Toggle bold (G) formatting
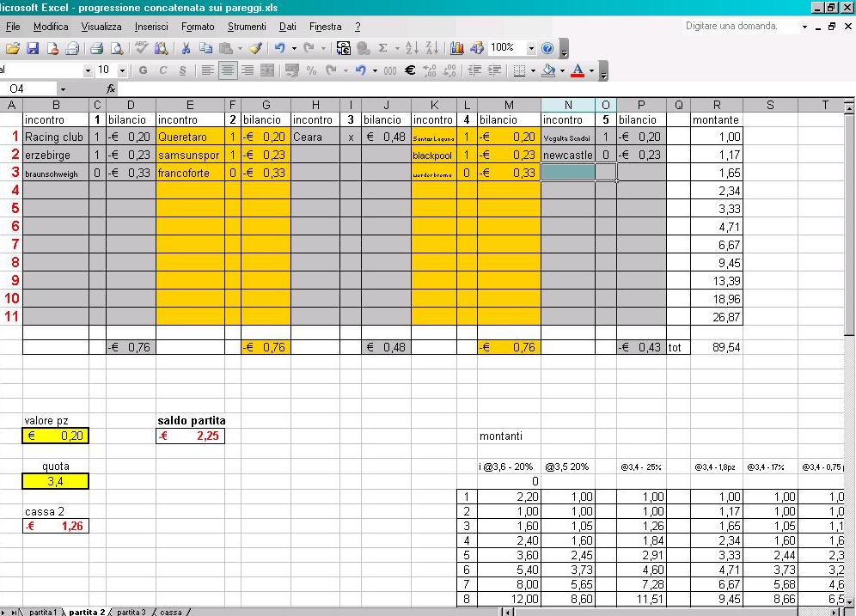This screenshot has height=616, width=856. 143,70
